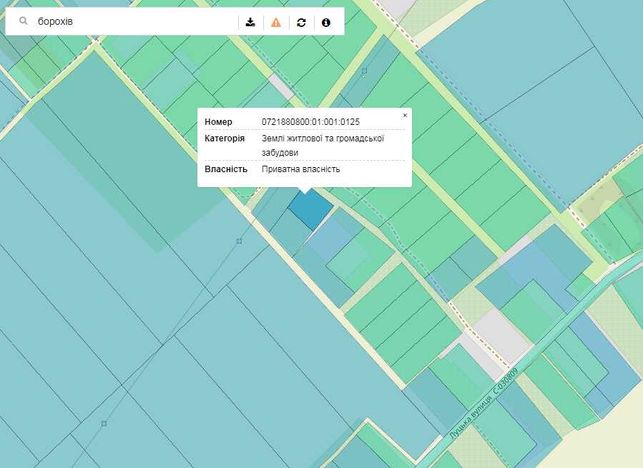
Task: Click the square marker near the top green parcel
Action: tap(364, 71)
